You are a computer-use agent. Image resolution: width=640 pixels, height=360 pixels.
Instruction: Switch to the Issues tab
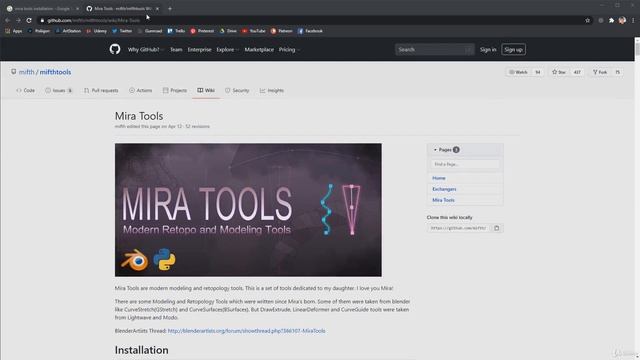pos(59,90)
